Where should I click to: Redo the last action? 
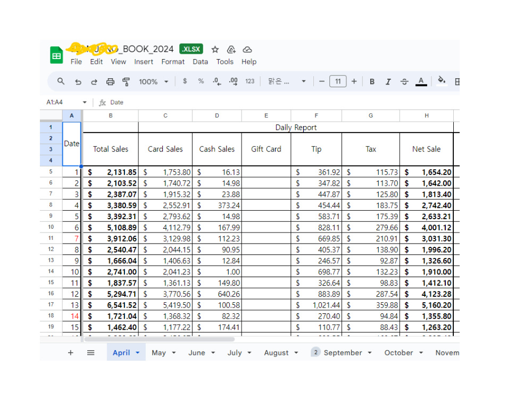[94, 81]
